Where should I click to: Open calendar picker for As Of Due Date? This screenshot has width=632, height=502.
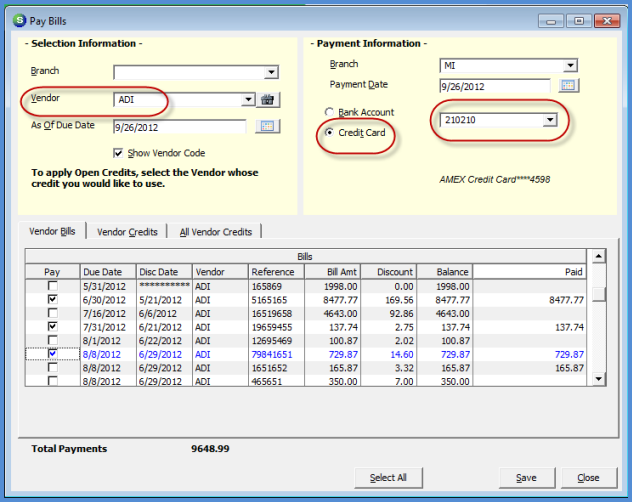coord(267,126)
